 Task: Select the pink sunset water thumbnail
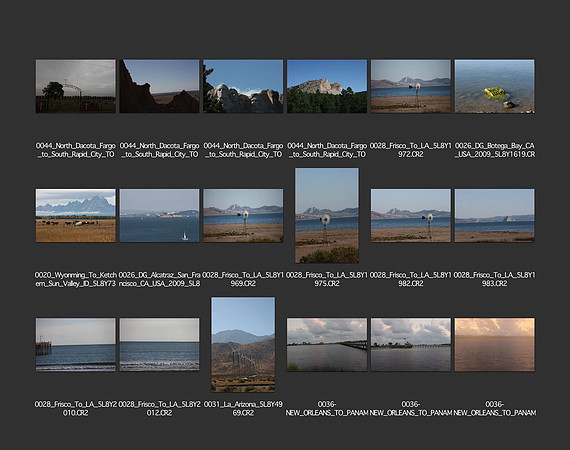[494, 345]
